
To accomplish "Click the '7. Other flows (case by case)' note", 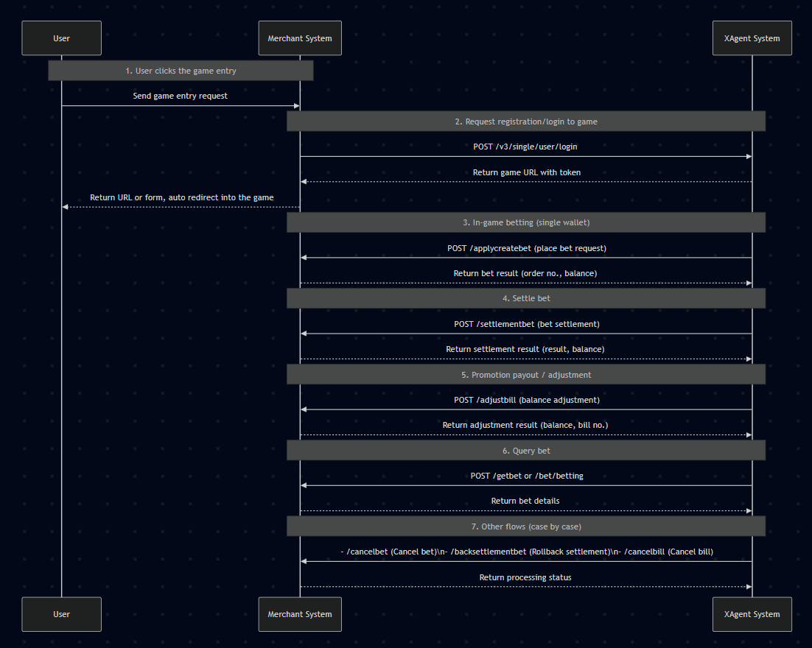I will pos(526,526).
